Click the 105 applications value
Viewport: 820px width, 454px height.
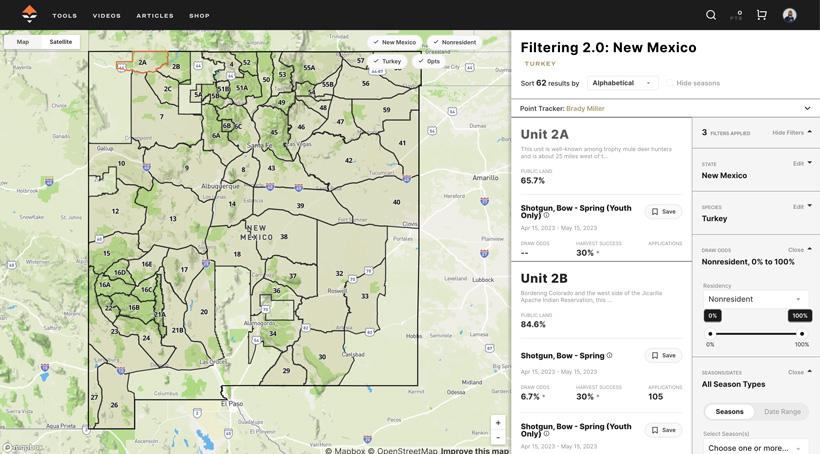point(655,396)
